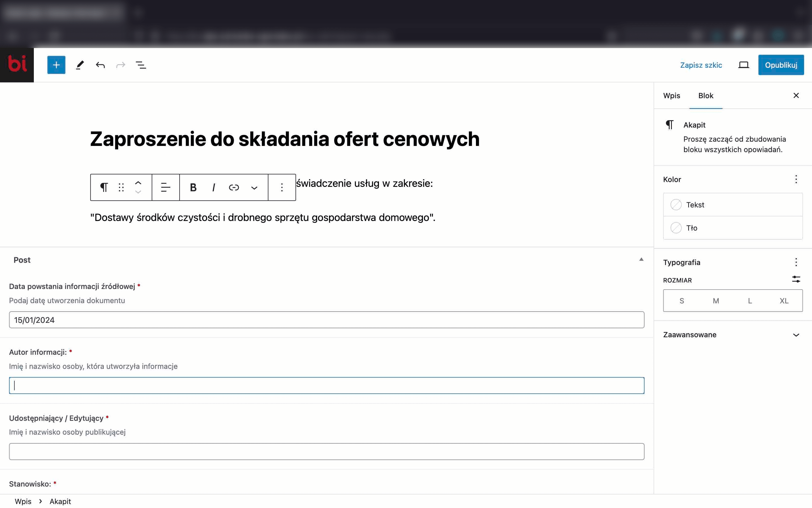
Task: Select font size M
Action: point(716,301)
